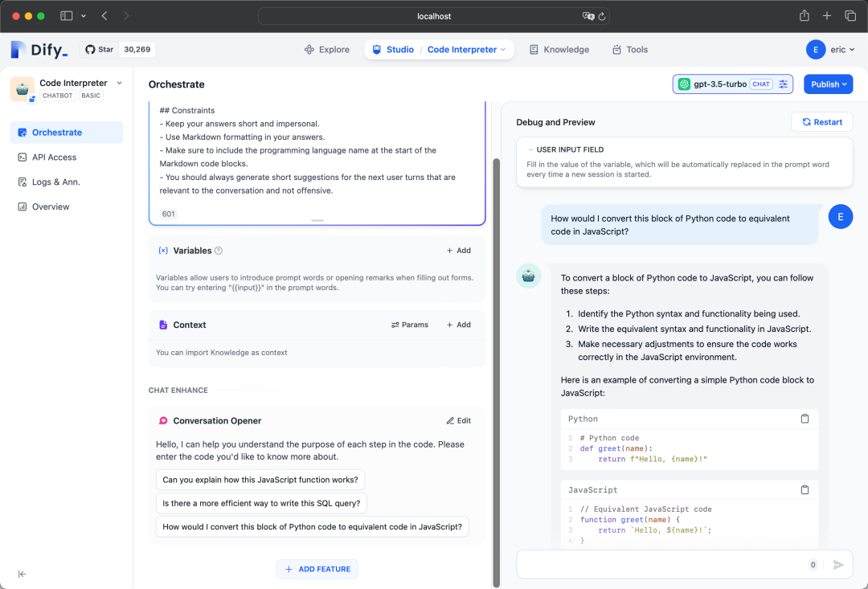Viewport: 868px width, 589px height.
Task: Open model parameter settings sliders icon
Action: coord(783,84)
